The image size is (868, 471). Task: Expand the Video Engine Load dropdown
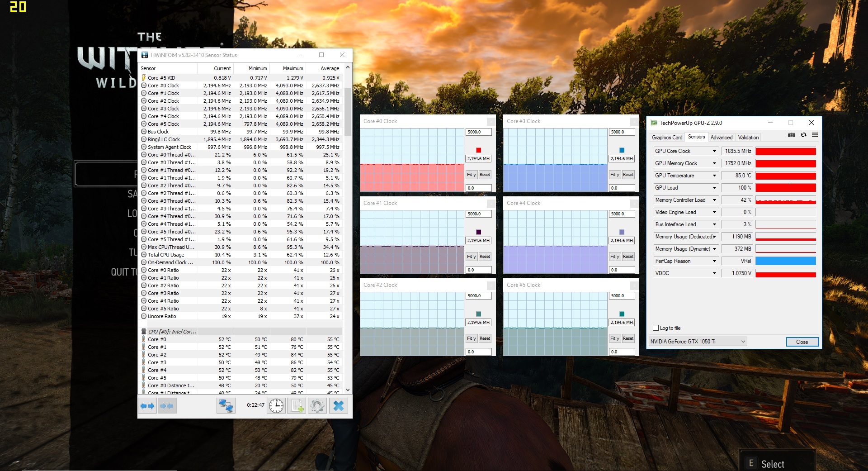(x=714, y=212)
